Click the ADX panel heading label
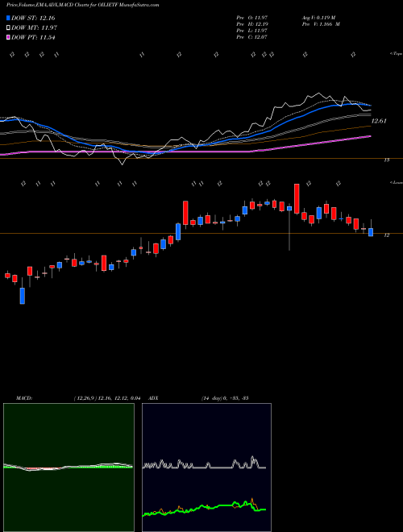403x532 pixels. pyautogui.click(x=154, y=398)
